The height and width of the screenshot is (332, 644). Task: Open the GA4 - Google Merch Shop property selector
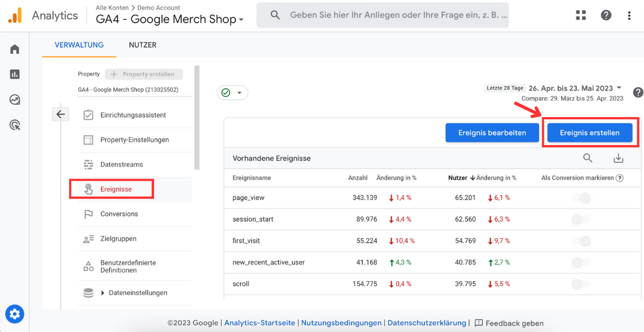tap(170, 19)
